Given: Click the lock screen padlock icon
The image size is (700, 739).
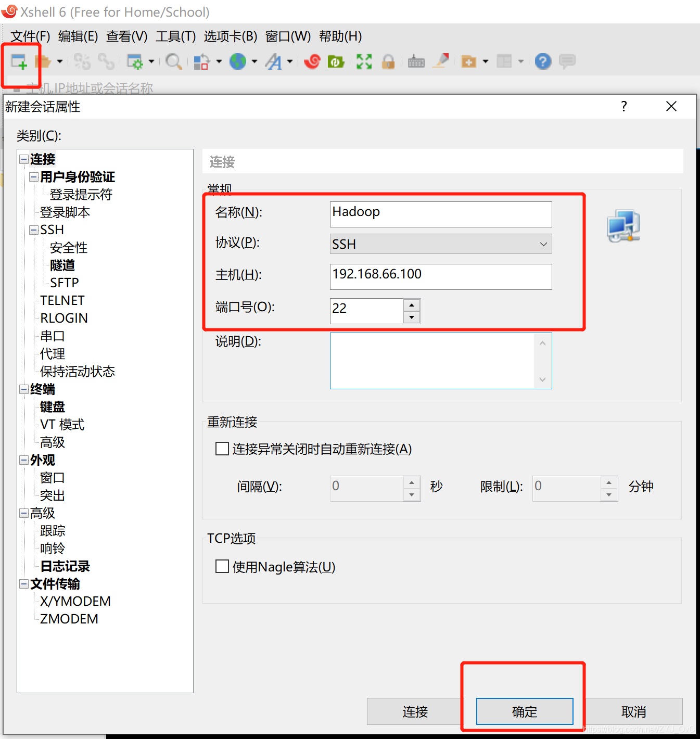Looking at the screenshot, I should [x=388, y=61].
